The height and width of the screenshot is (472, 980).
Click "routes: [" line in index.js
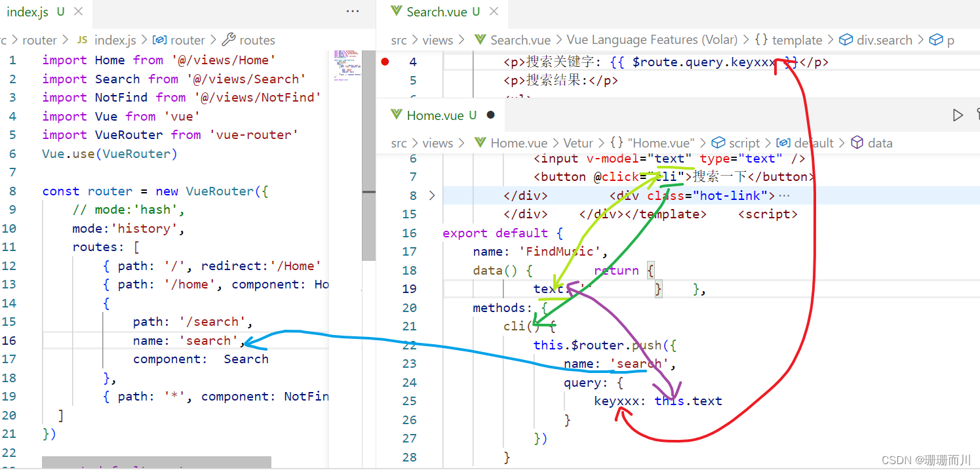point(106,247)
